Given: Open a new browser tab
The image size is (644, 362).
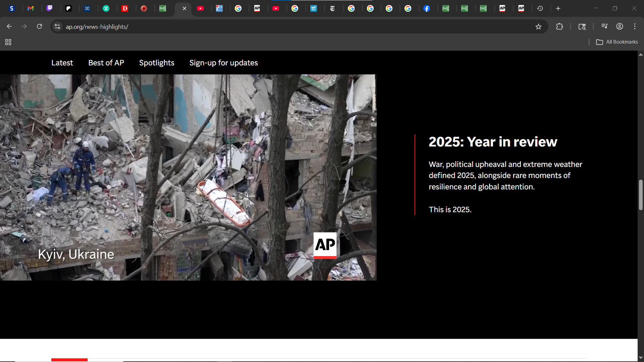Looking at the screenshot, I should tap(558, 8).
